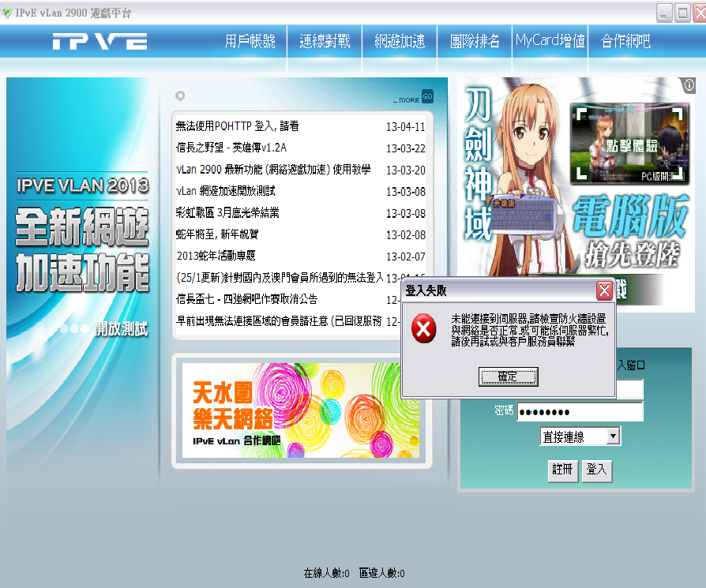Open news item vLan 網遊加速開放測試
The width and height of the screenshot is (706, 588).
tap(225, 191)
